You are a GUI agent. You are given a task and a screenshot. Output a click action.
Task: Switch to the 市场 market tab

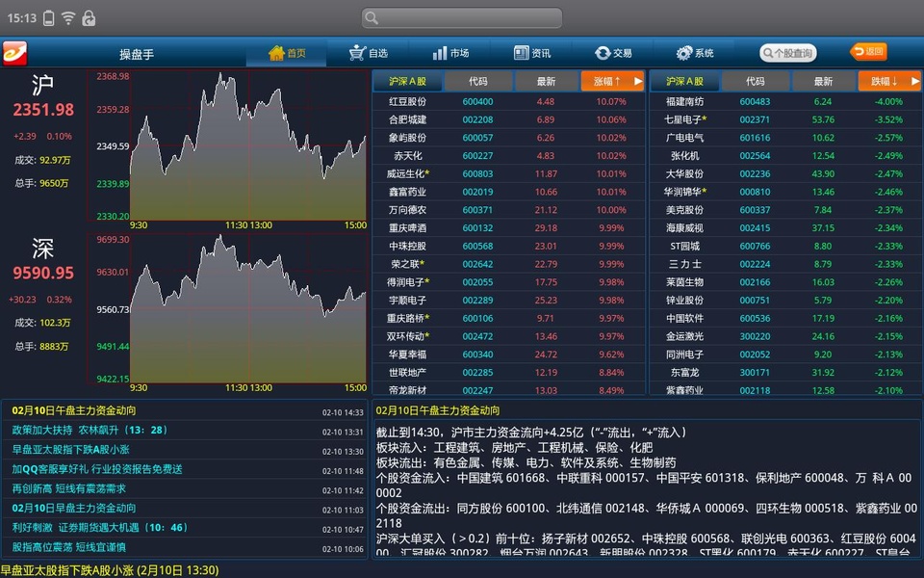click(450, 53)
